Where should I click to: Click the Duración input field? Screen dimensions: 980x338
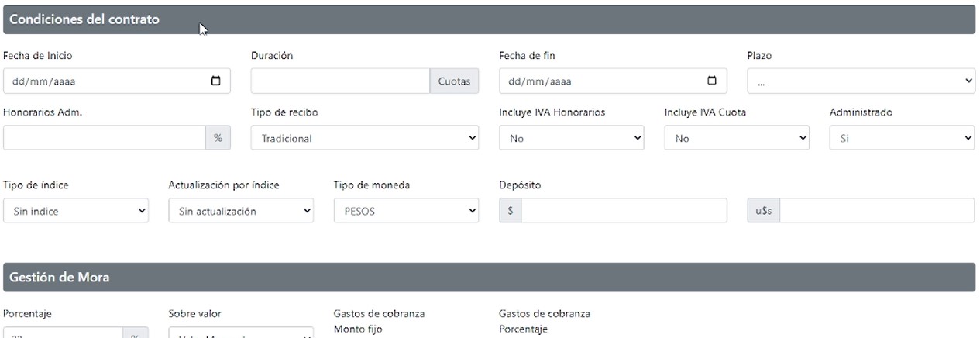(340, 81)
